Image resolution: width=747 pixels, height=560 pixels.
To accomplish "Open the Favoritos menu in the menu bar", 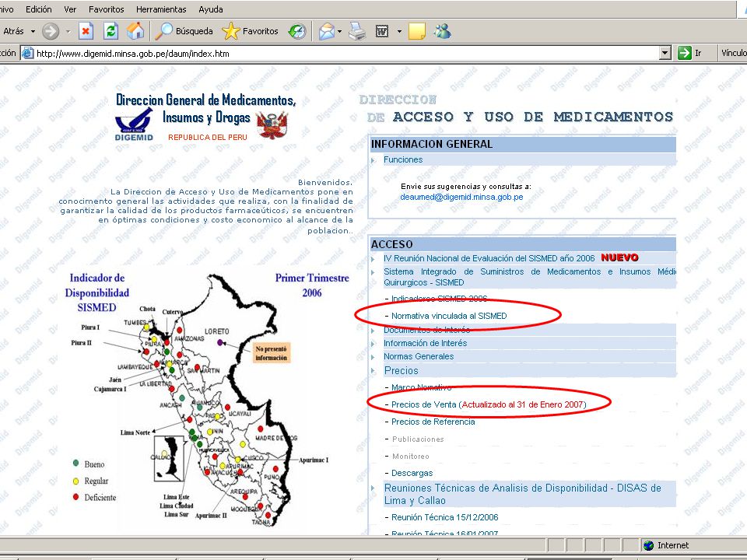I will 107,9.
